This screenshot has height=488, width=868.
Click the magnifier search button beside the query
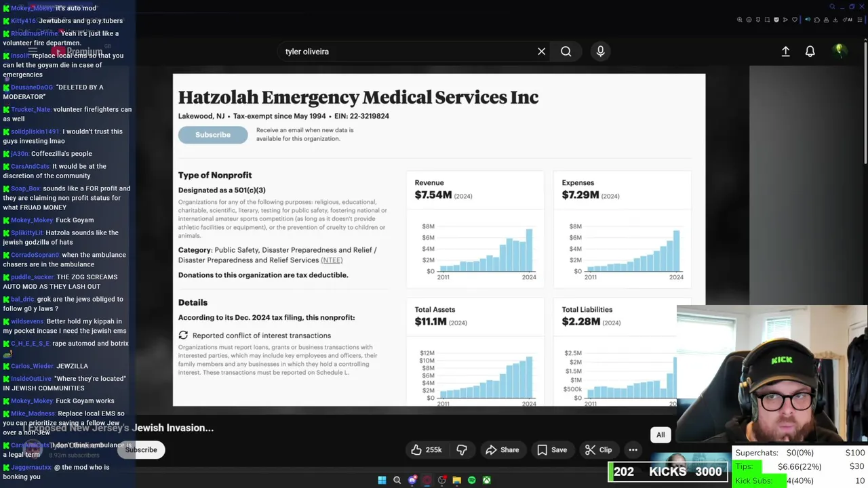point(566,52)
